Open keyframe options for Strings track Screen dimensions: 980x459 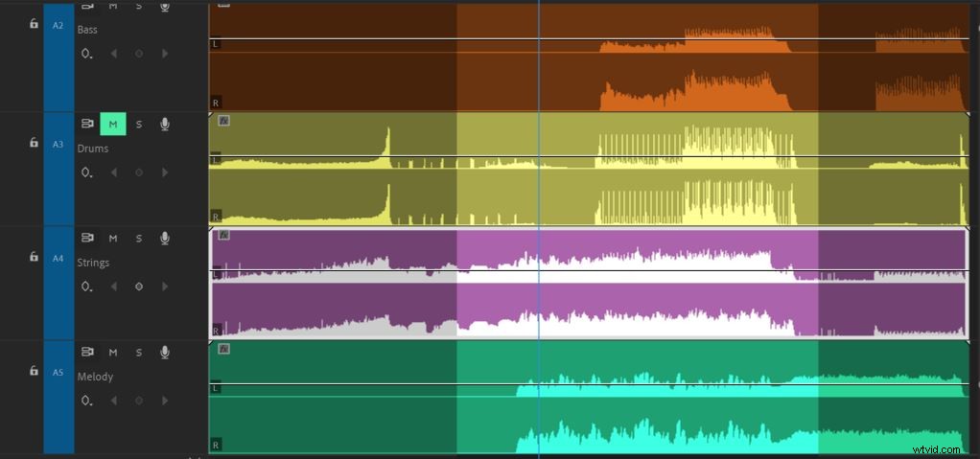click(87, 287)
